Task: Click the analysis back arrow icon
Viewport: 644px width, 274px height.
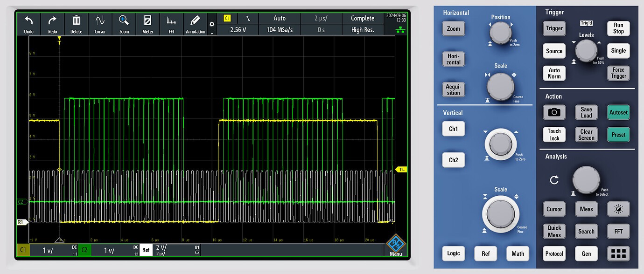Action: coord(554,180)
